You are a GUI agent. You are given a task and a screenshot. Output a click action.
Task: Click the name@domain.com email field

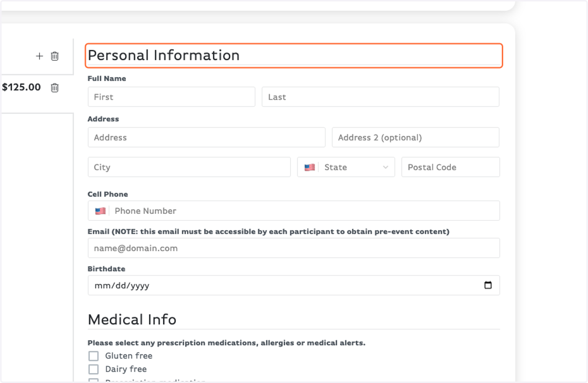click(294, 248)
